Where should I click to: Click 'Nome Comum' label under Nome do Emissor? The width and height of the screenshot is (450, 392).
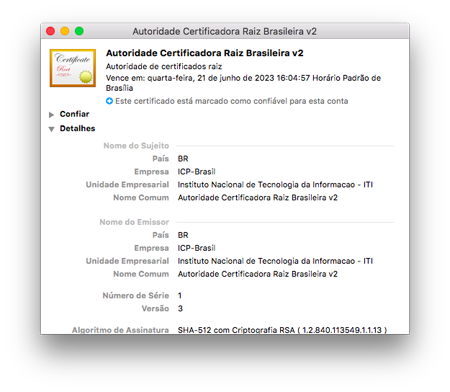[141, 274]
